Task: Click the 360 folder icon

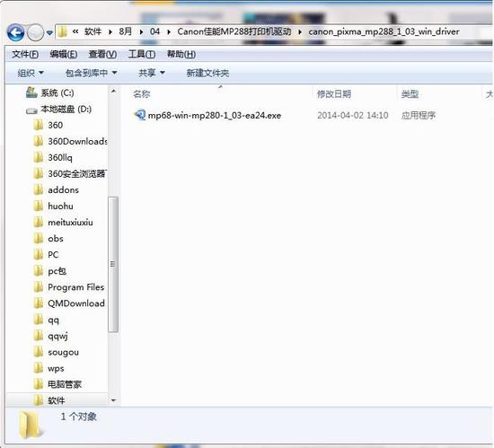Action: (39, 125)
